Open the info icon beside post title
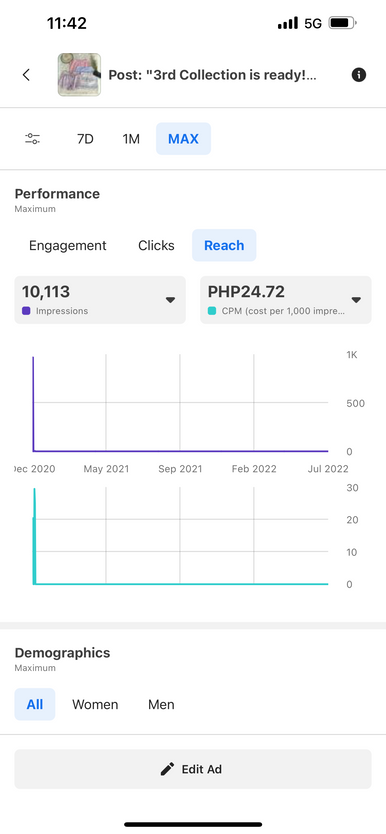The width and height of the screenshot is (386, 834). tap(359, 75)
